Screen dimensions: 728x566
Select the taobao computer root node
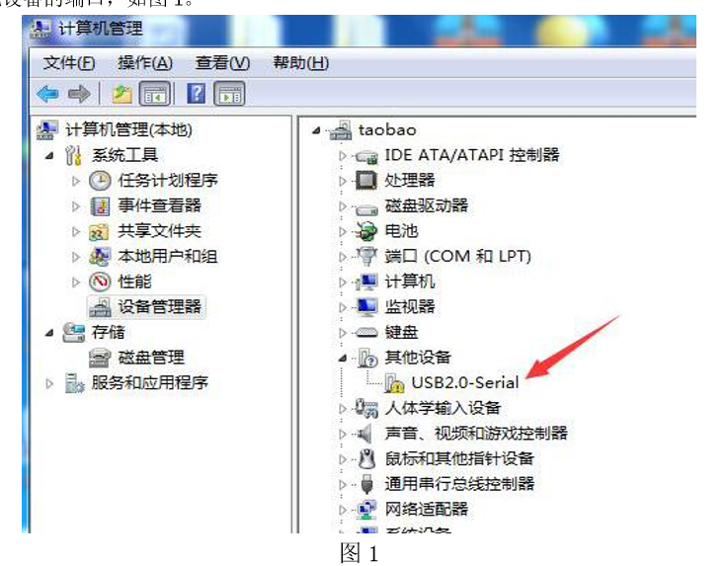pos(387,130)
